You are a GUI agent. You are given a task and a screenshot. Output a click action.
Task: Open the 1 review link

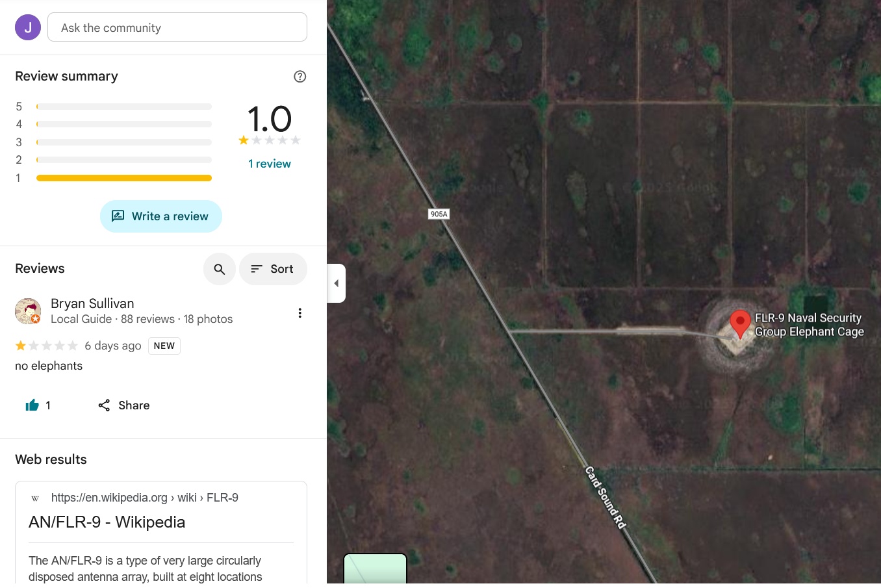click(x=270, y=164)
